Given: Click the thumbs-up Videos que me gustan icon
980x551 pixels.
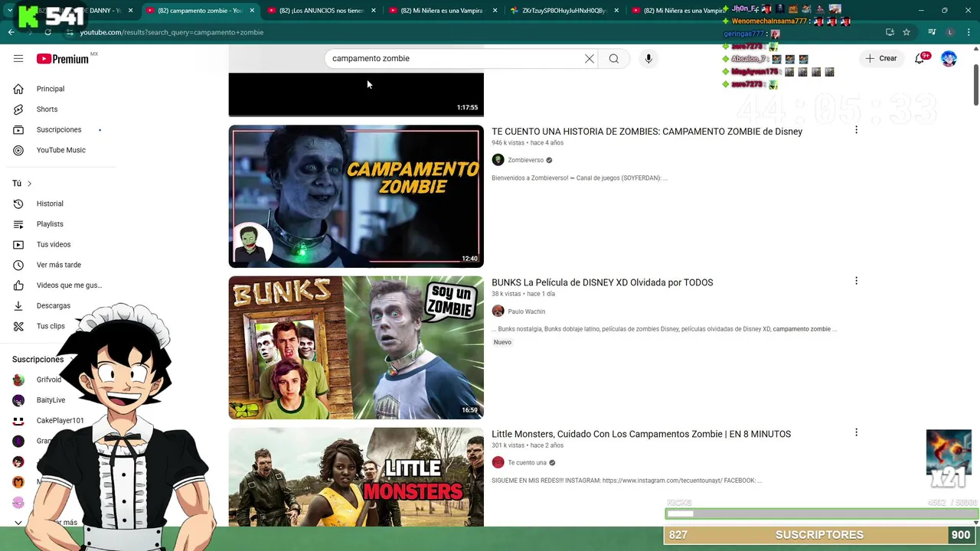Looking at the screenshot, I should [x=18, y=285].
